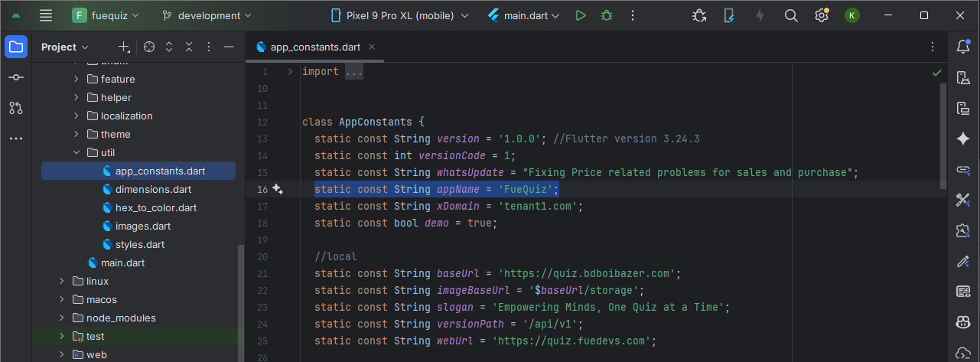Open the Commit tool window
The width and height of the screenshot is (980, 362).
[x=16, y=77]
